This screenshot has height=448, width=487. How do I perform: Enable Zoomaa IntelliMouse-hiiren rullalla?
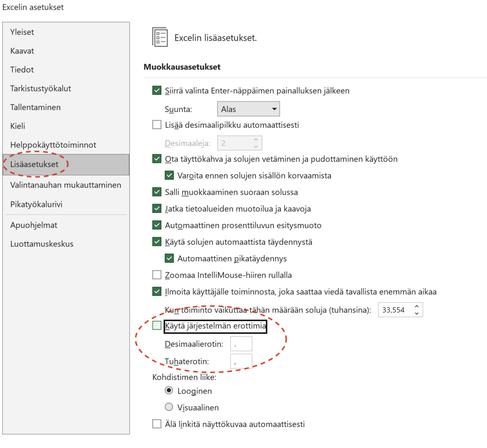coord(157,275)
